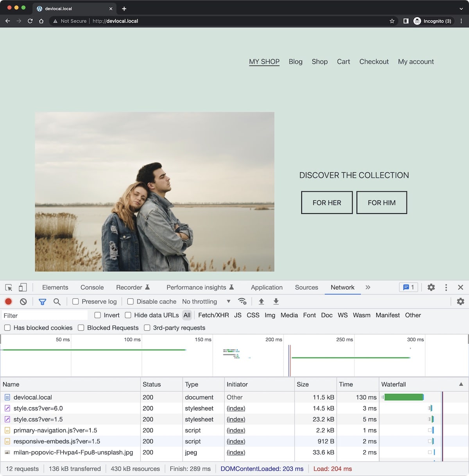This screenshot has height=476, width=469.
Task: Open network conditions wifi icon
Action: pyautogui.click(x=242, y=301)
